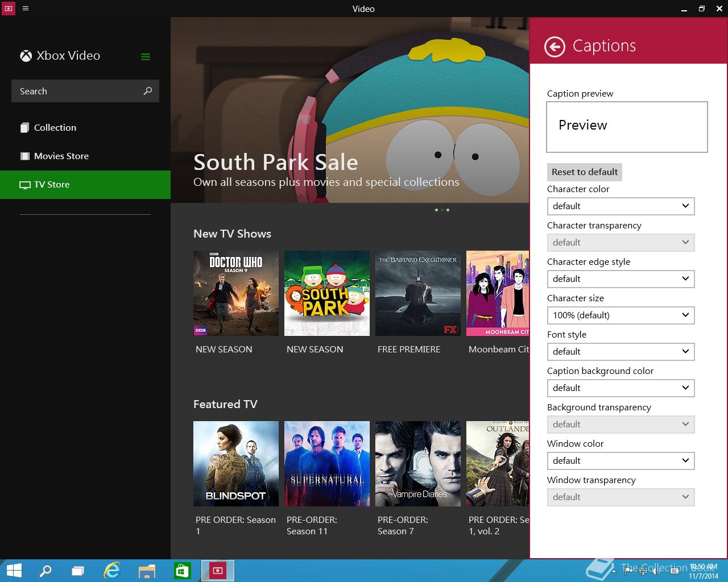
Task: Open the app menu icon in title bar
Action: pos(26,9)
